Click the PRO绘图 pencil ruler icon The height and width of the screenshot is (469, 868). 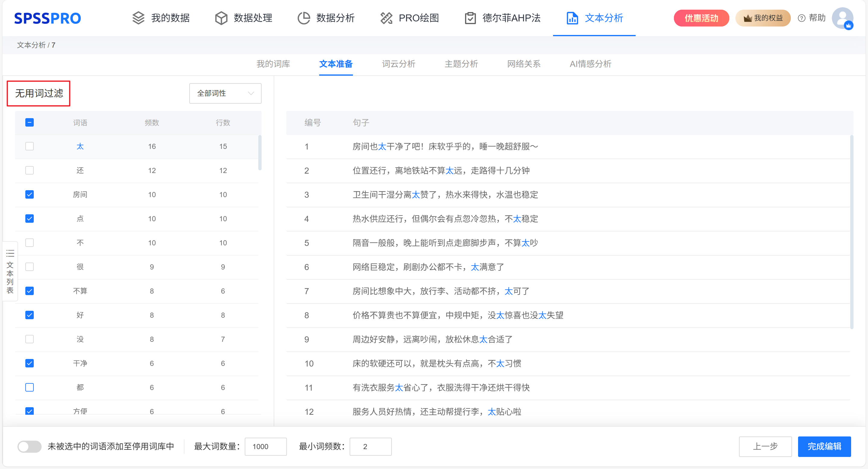[386, 18]
